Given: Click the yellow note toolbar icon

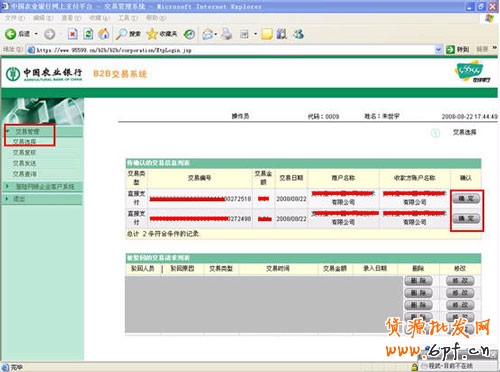Looking at the screenshot, I should click(267, 34).
